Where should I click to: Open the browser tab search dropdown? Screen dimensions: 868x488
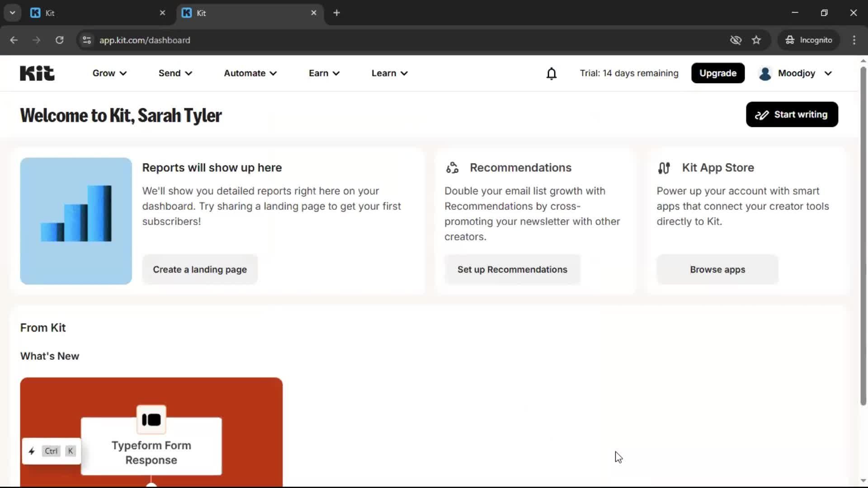coord(12,12)
